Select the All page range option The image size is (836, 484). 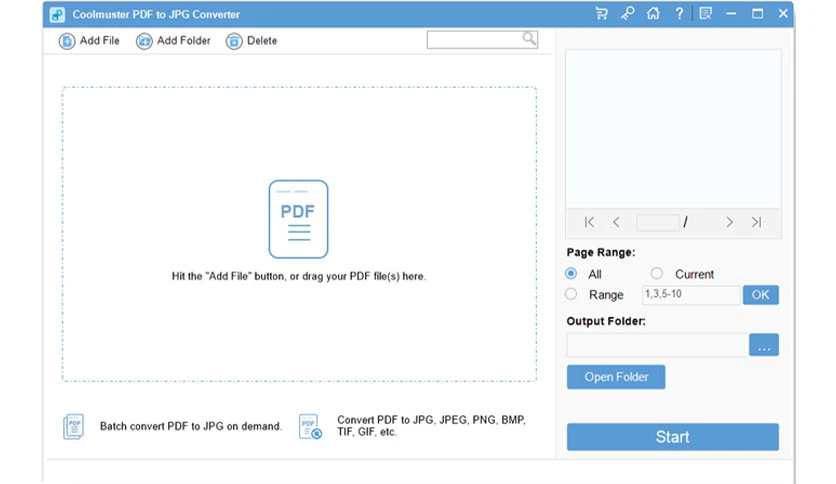coord(571,273)
